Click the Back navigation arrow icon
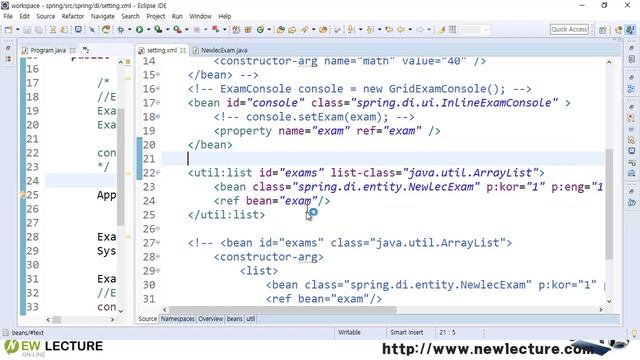Viewport: 640px width, 360px height. (401, 29)
